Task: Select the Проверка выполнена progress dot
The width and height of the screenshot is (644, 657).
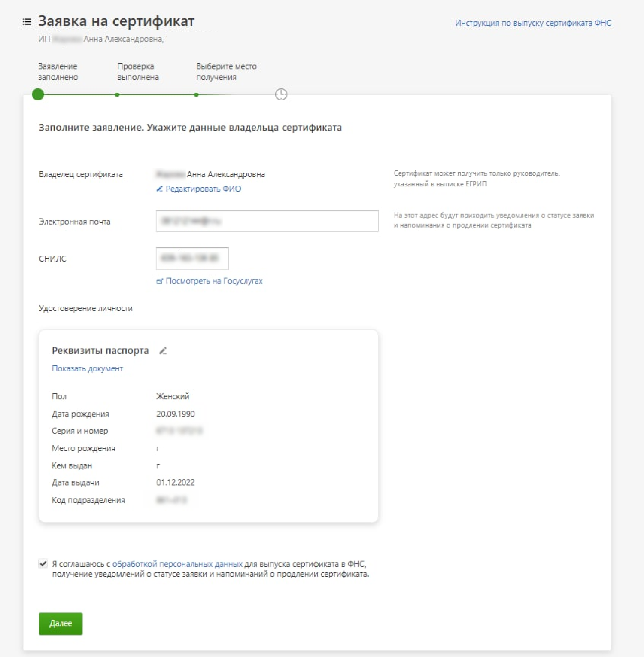Action: pos(117,94)
